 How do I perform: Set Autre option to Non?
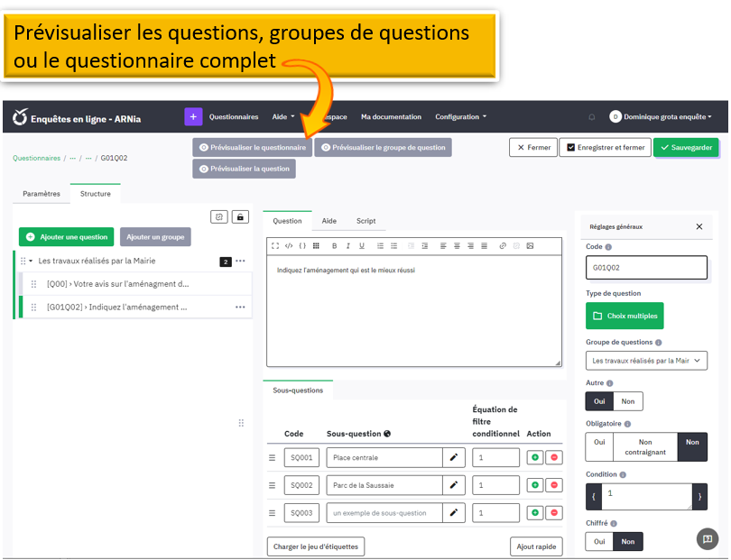click(x=628, y=401)
